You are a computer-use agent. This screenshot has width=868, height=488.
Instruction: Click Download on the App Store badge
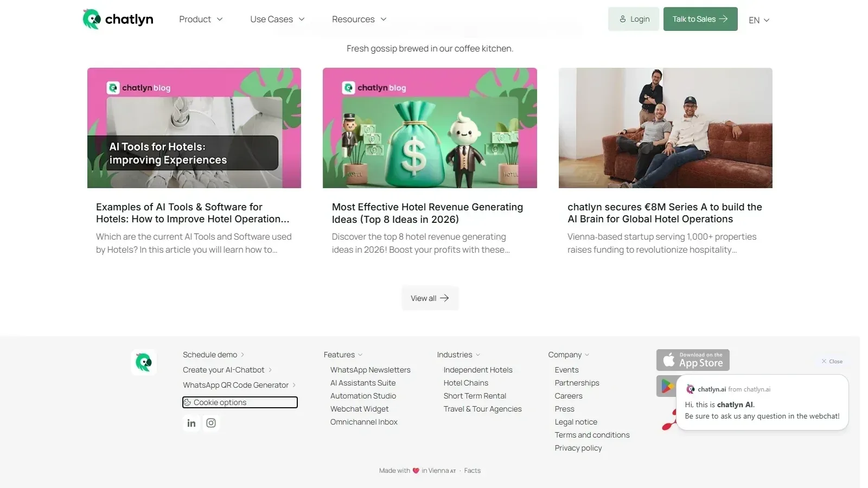click(x=693, y=360)
